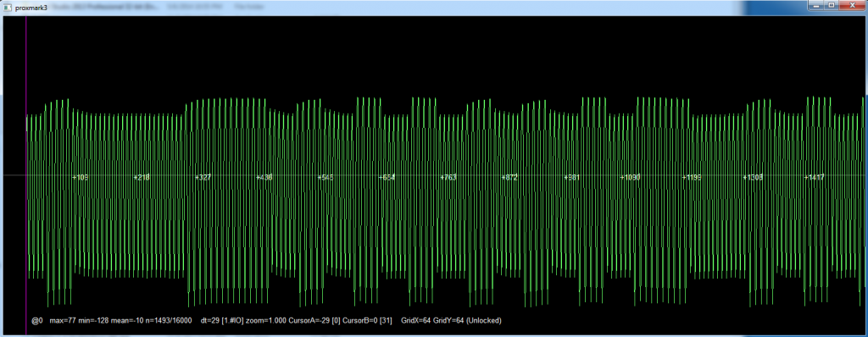This screenshot has height=337, width=868.
Task: Minimize the proxmark3 graph window
Action: point(816,5)
